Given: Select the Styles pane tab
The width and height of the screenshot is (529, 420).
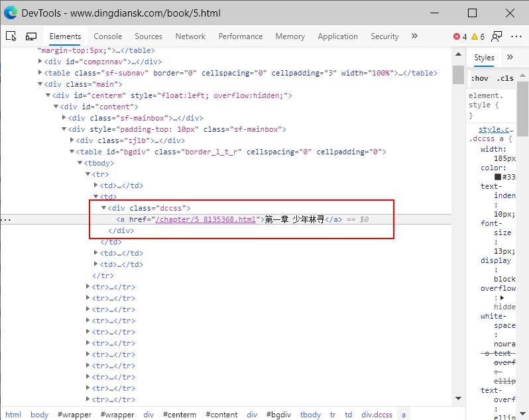Looking at the screenshot, I should [x=484, y=58].
